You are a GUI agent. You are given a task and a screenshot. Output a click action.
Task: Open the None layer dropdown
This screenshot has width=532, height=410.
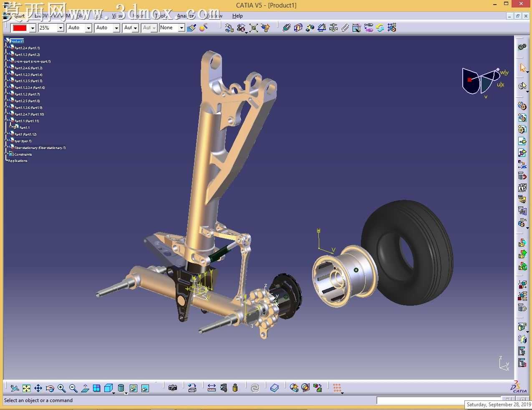pos(182,28)
